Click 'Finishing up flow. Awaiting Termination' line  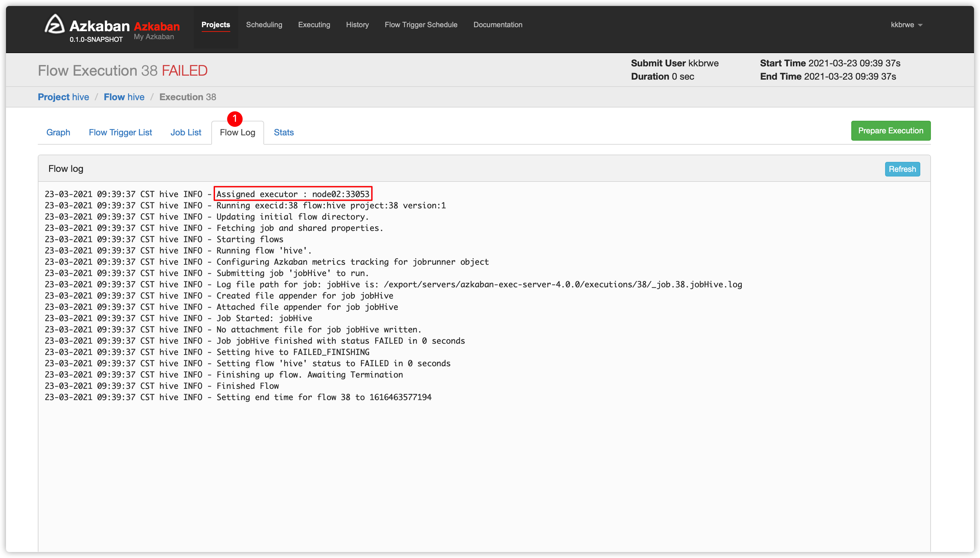click(224, 375)
